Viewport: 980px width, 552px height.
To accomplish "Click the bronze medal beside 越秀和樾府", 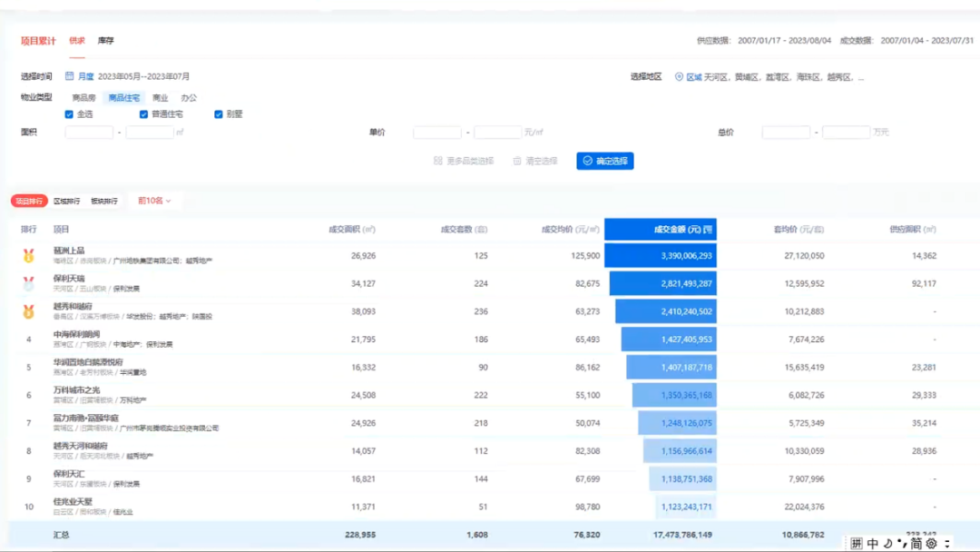I will point(29,311).
